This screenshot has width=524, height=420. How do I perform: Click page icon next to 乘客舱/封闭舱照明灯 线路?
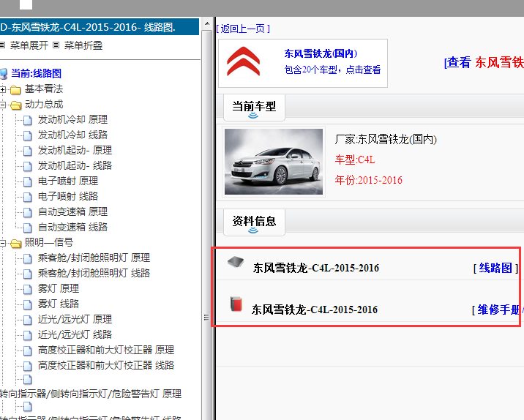point(28,274)
